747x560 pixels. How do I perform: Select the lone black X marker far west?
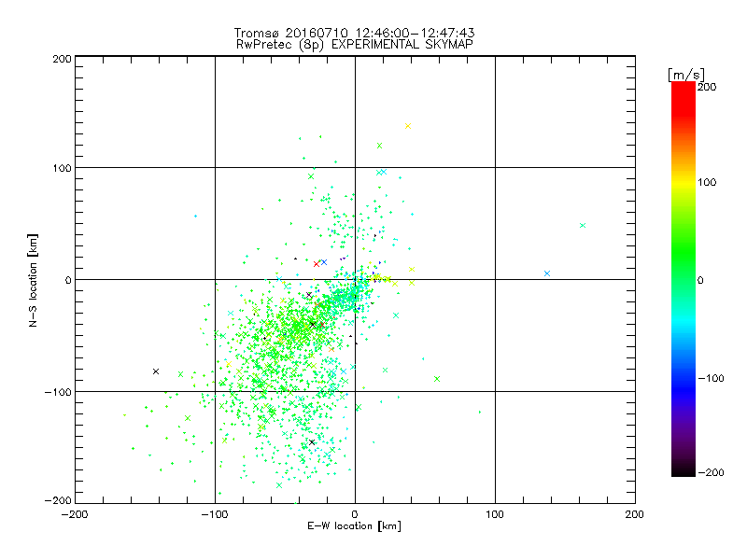coord(156,371)
